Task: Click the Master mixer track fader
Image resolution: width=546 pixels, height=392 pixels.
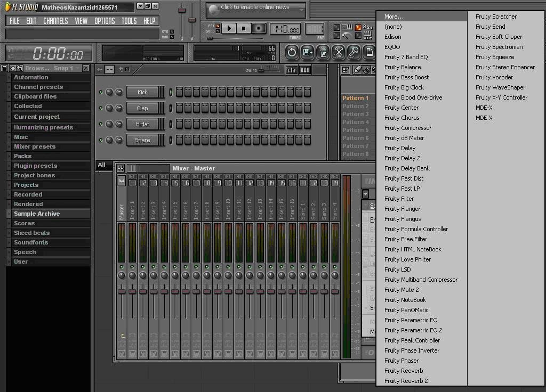Action: (x=122, y=291)
